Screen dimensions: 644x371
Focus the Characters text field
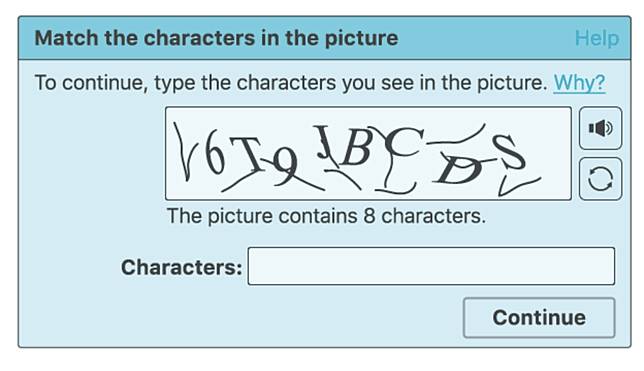tap(431, 266)
